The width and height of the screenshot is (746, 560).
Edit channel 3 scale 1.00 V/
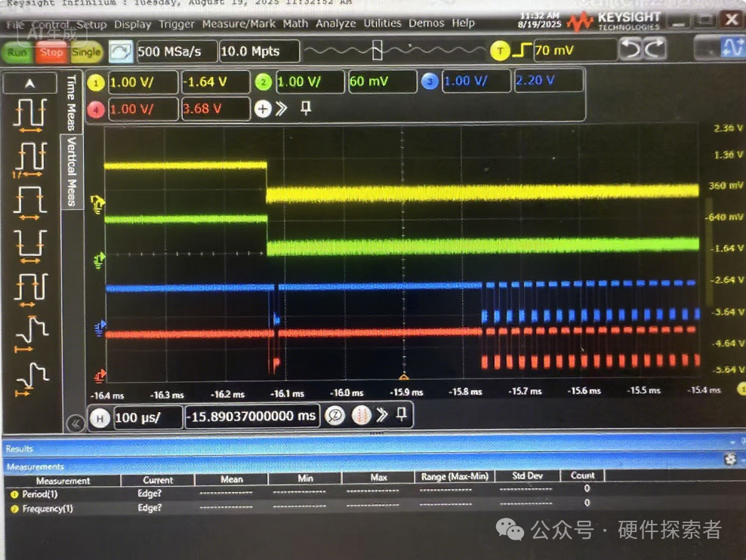(x=476, y=80)
